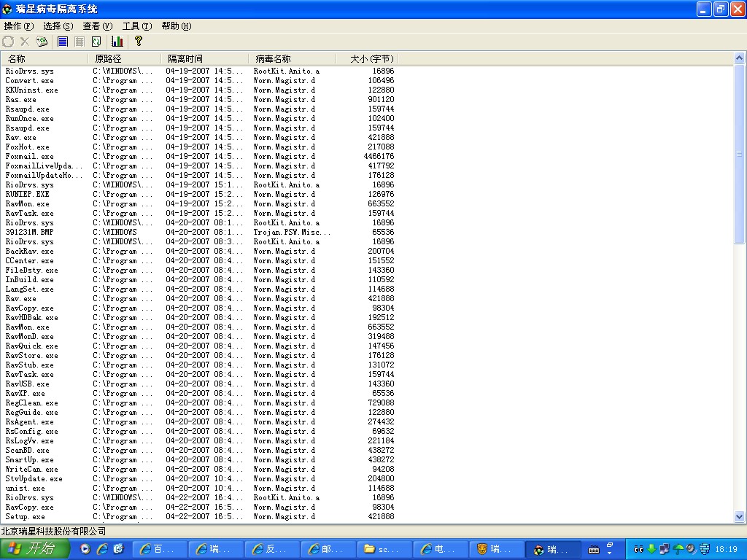Click the delete X toolbar icon
Viewport: 747px width, 560px height.
[25, 42]
